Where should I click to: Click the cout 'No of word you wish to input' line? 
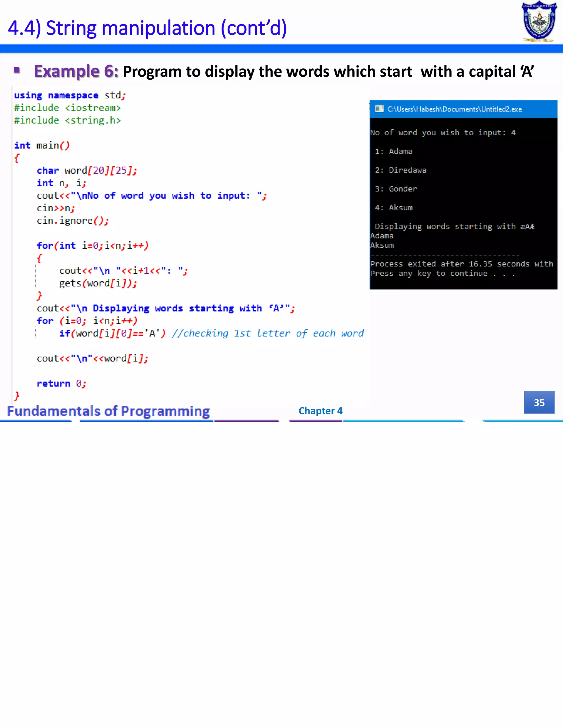pyautogui.click(x=152, y=196)
